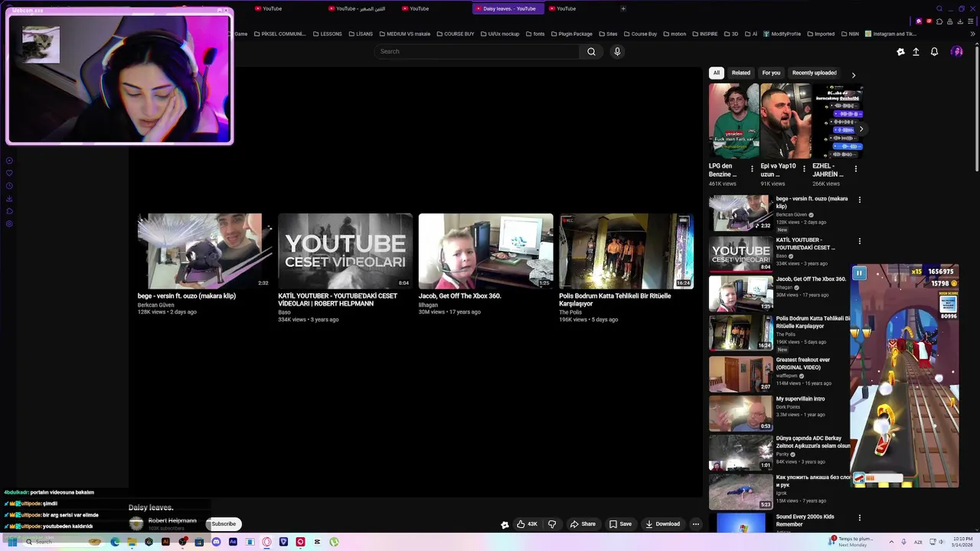Open File Explorer from the taskbar
This screenshot has width=980, height=551.
(x=132, y=542)
